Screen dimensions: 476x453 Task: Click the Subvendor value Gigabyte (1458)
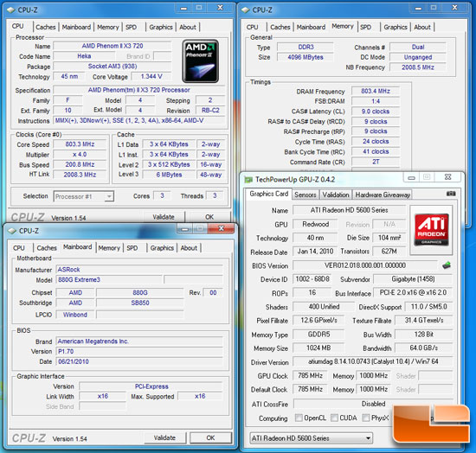tap(413, 279)
